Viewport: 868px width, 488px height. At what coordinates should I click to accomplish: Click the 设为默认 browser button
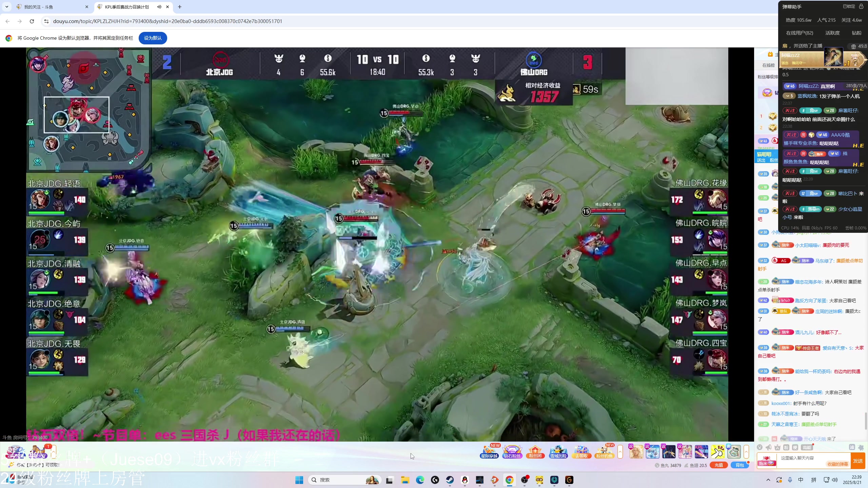(x=153, y=38)
